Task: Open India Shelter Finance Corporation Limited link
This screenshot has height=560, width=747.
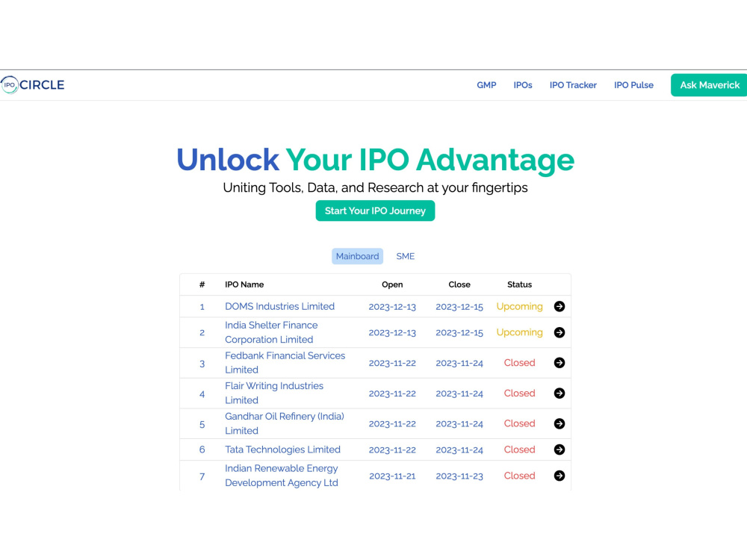Action: pyautogui.click(x=271, y=332)
